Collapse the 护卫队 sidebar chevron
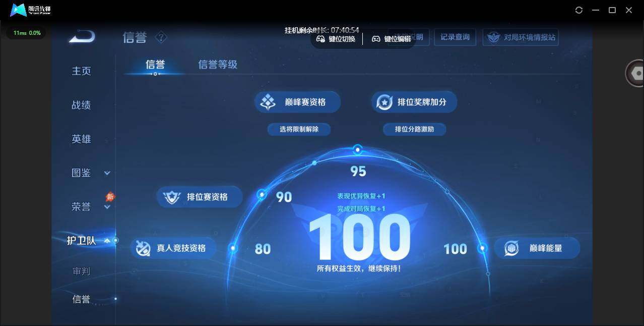The image size is (644, 326). point(107,241)
